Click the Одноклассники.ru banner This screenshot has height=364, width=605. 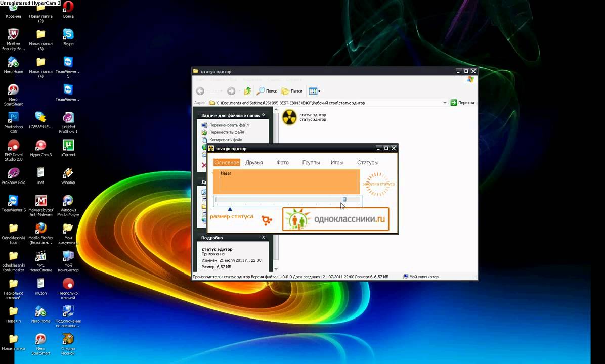coord(336,219)
